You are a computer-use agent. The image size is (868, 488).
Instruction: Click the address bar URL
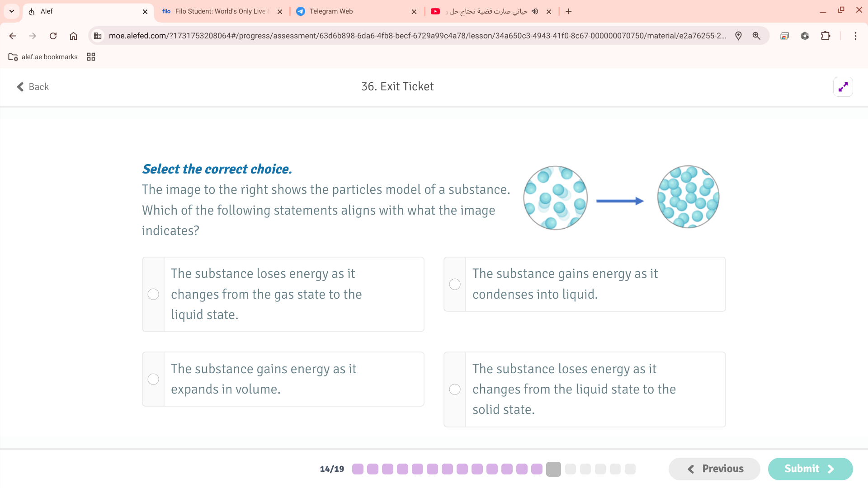[x=416, y=36]
